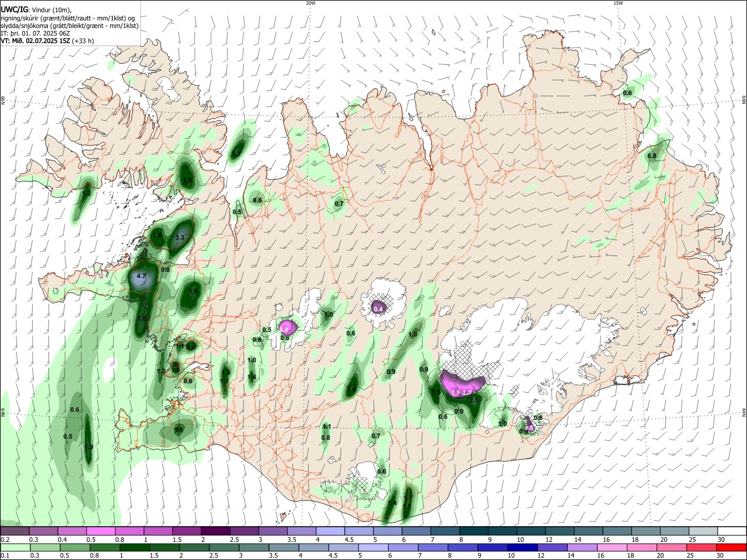747x560 pixels.
Task: Select the 'slydda/snjókoma' legend description line
Action: (x=69, y=26)
